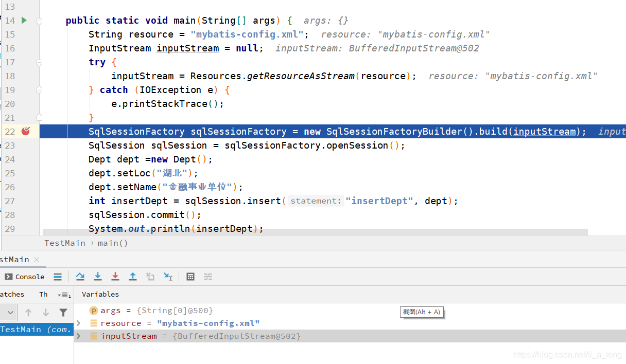Click the Next Frame down arrow
Screen dimensions: 626x364
tap(46, 312)
